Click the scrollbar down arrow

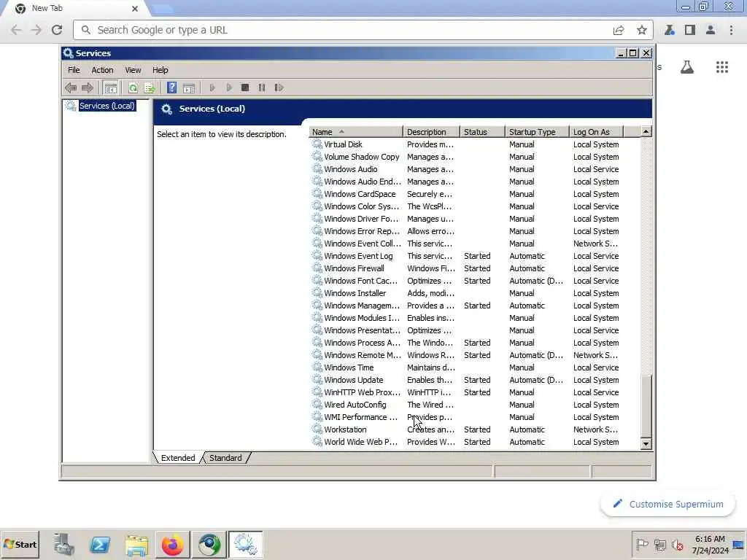646,444
